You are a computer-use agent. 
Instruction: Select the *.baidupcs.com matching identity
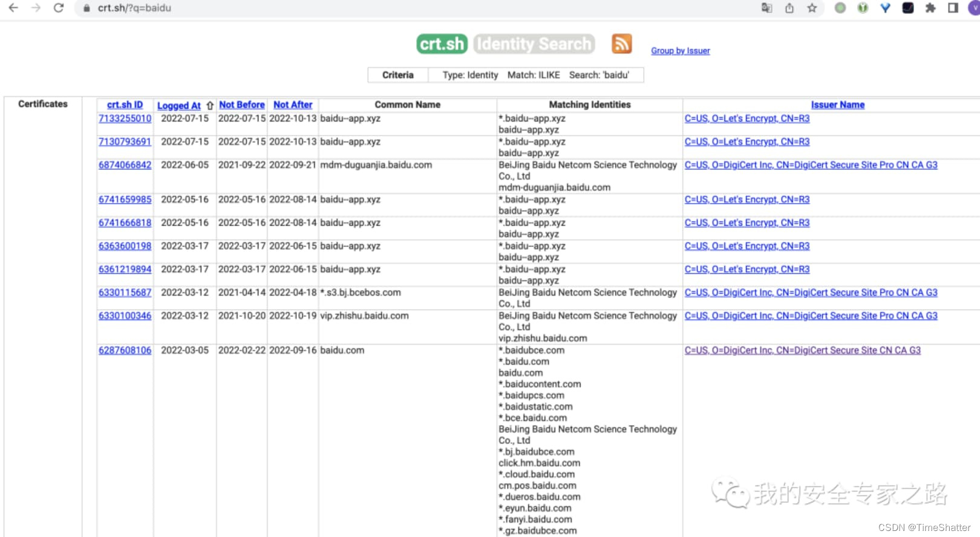(531, 395)
